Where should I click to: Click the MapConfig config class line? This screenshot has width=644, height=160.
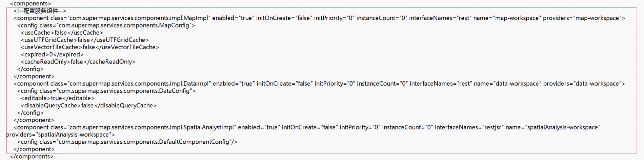[x=106, y=25]
